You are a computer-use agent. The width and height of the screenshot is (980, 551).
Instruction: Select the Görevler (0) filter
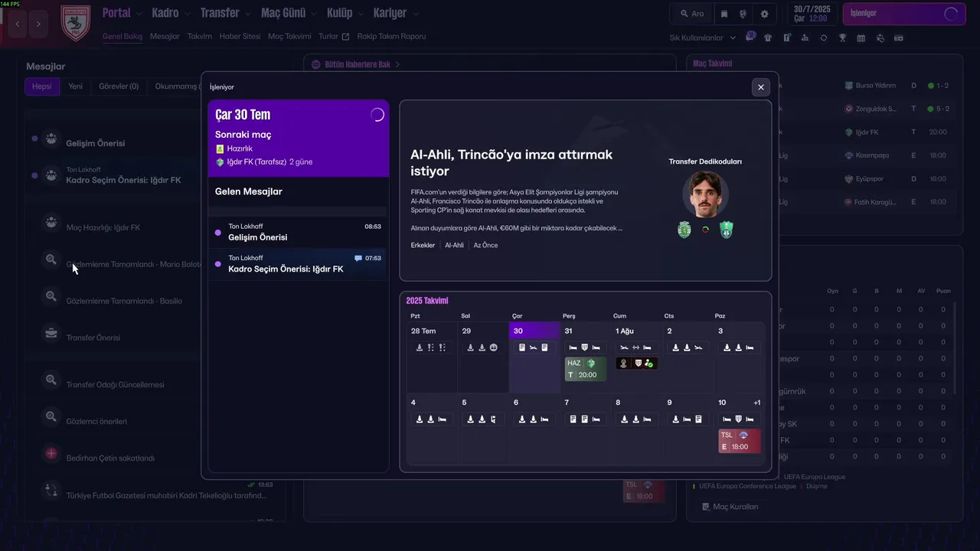[119, 86]
